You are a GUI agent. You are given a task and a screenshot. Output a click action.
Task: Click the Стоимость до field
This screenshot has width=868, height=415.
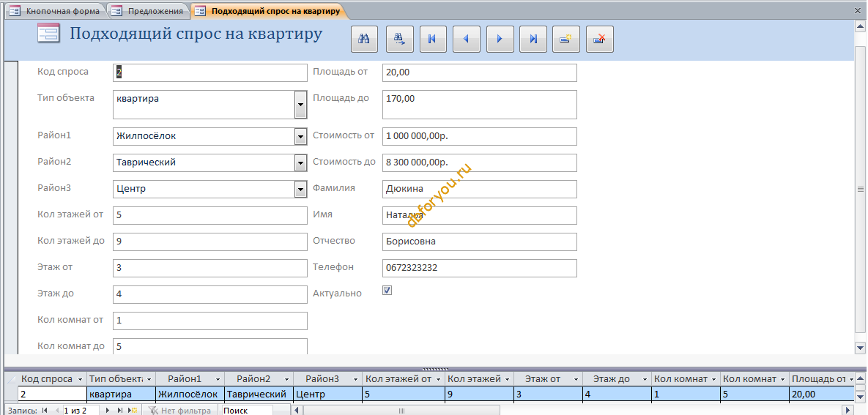coord(479,162)
